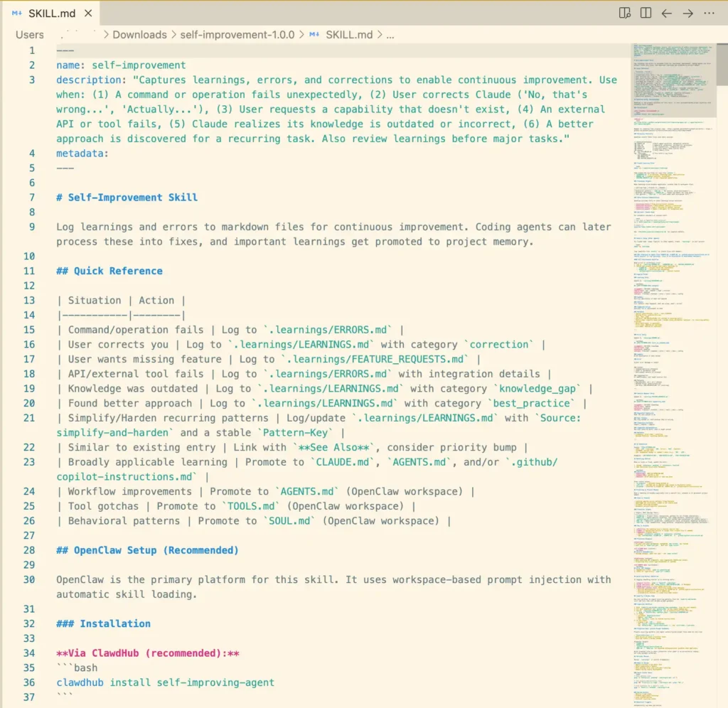Click the markdown file icon in the SKILL.md tab
This screenshot has width=728, height=708.
point(17,14)
